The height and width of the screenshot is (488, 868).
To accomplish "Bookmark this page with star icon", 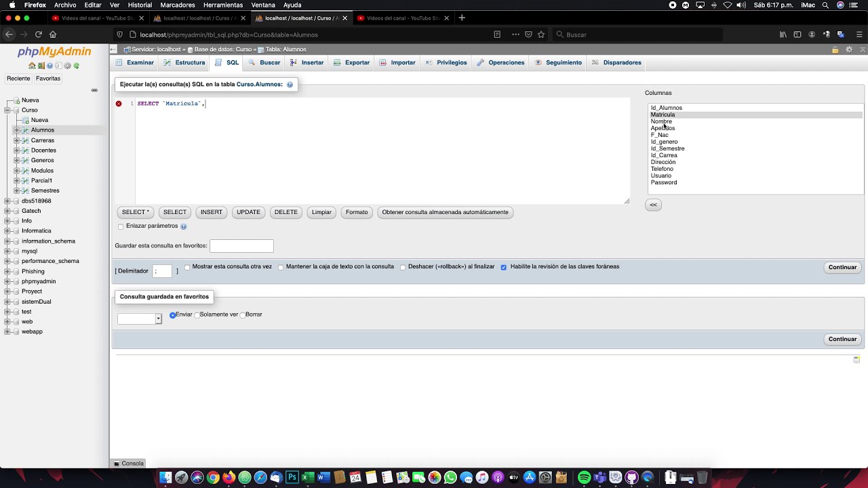I will point(541,35).
